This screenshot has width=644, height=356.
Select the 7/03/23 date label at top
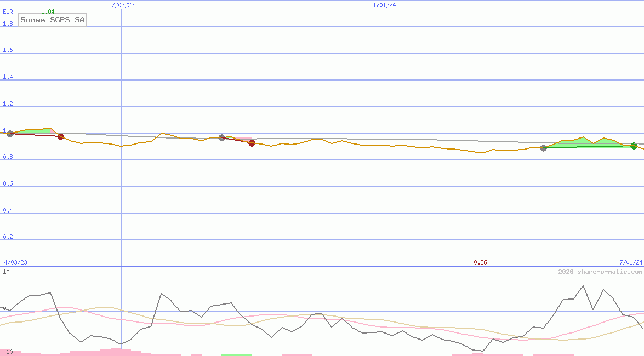coord(123,5)
